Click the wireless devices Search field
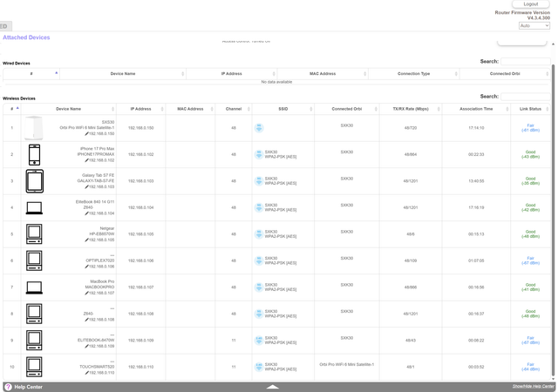558x392 pixels. tap(525, 97)
